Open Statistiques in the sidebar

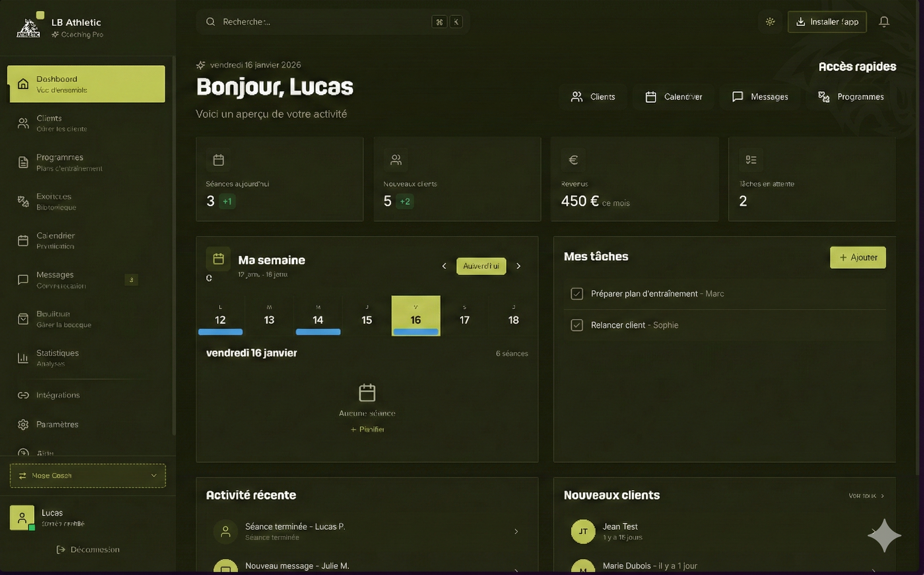58,358
